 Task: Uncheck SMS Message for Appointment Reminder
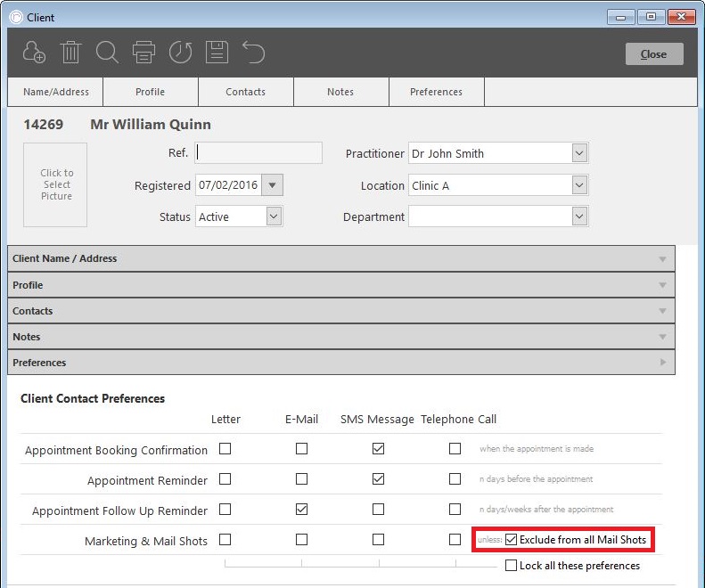click(x=378, y=479)
